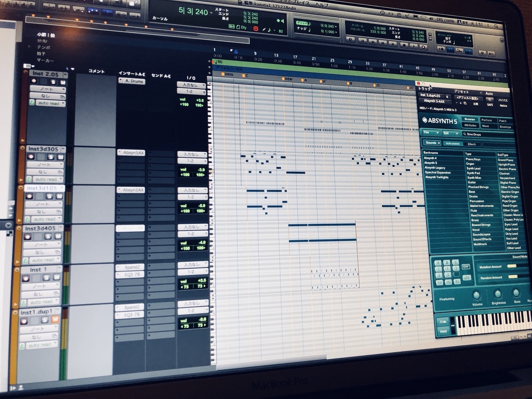The width and height of the screenshot is (532, 399).
Task: Open the Absynth Edit dropdown
Action: pyautogui.click(x=451, y=133)
